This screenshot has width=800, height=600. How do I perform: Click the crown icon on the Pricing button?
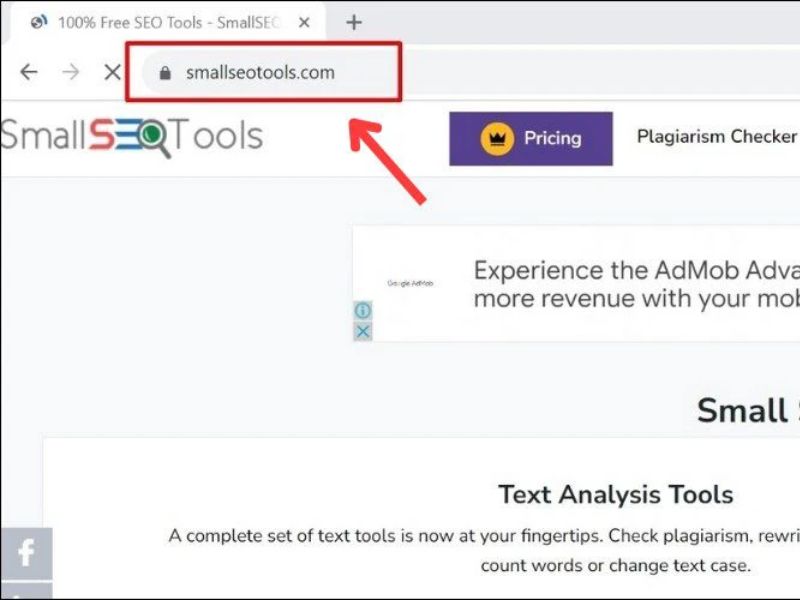tap(494, 139)
